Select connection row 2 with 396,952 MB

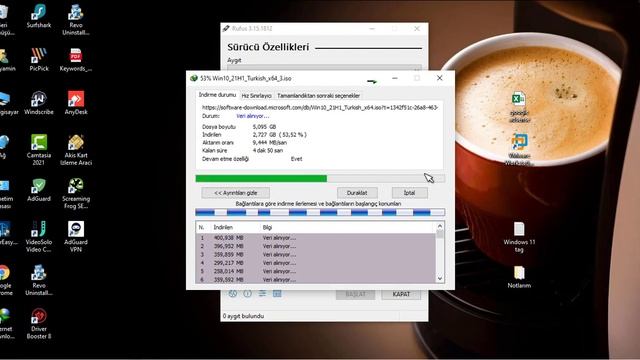coord(316,246)
